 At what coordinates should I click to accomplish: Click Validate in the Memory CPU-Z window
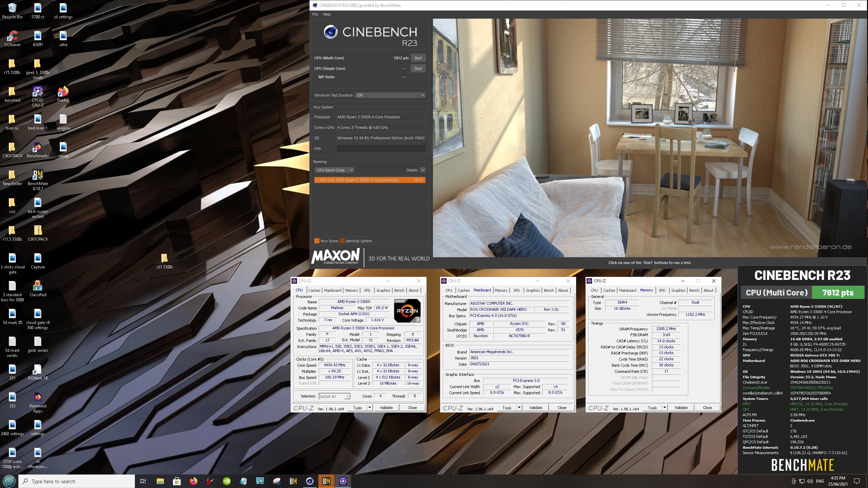[x=681, y=408]
